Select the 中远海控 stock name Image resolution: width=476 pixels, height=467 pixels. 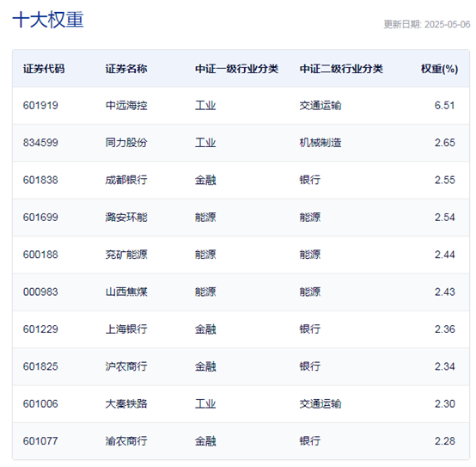click(126, 106)
